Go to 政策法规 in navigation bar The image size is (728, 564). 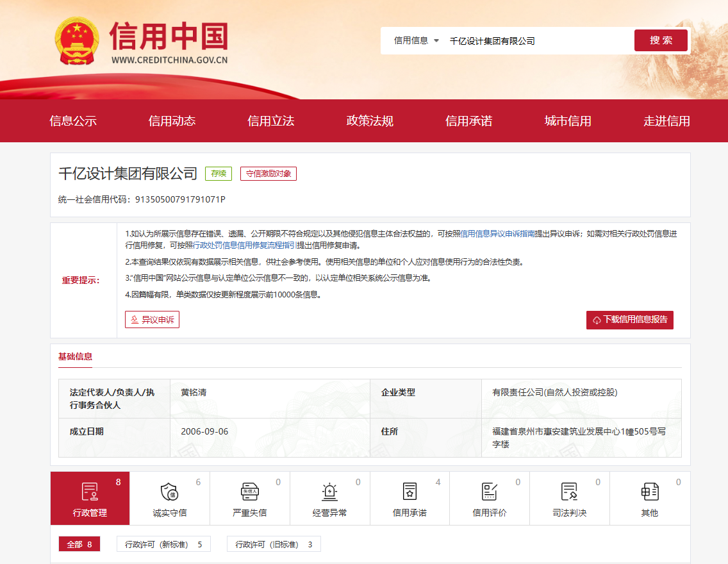click(370, 121)
